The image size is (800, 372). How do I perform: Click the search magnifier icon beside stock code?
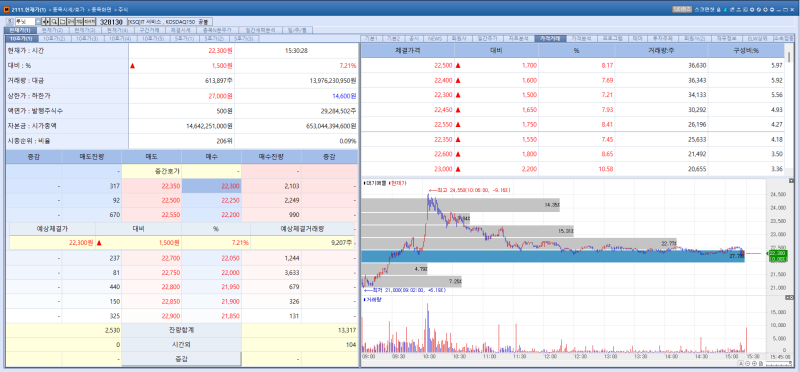[x=54, y=21]
